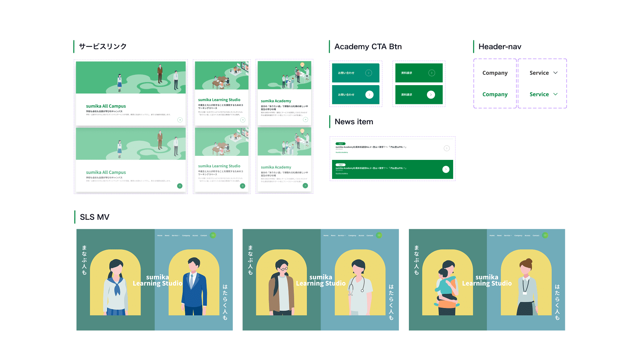
Task: Click ブログ tag pill on white news item
Action: 340,144
